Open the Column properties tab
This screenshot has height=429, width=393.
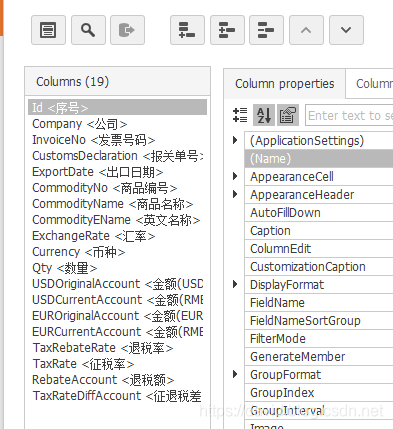[x=285, y=84]
